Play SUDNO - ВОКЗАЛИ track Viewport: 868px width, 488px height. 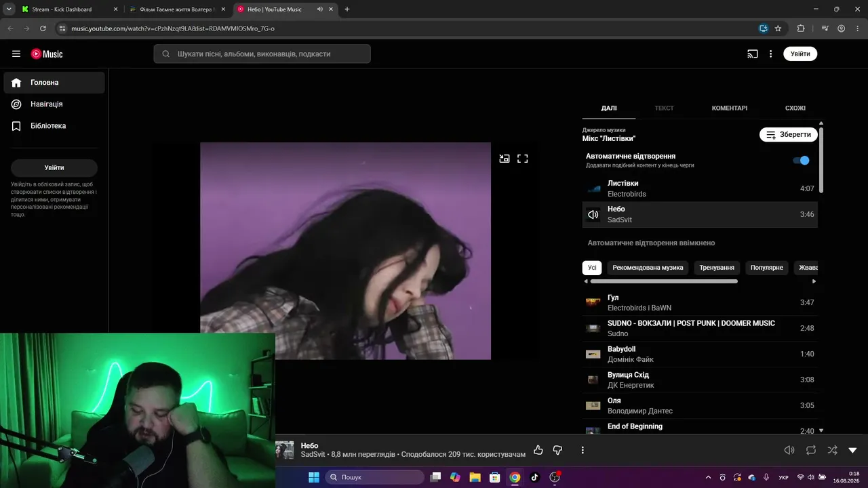700,328
